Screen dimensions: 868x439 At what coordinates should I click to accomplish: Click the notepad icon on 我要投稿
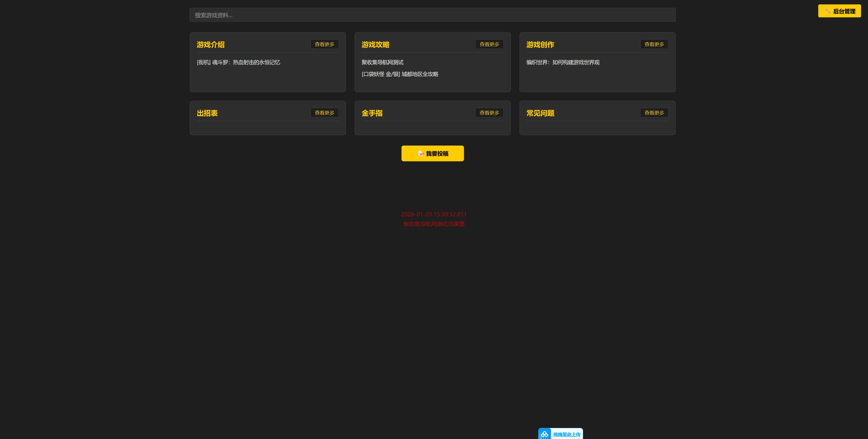click(x=421, y=154)
